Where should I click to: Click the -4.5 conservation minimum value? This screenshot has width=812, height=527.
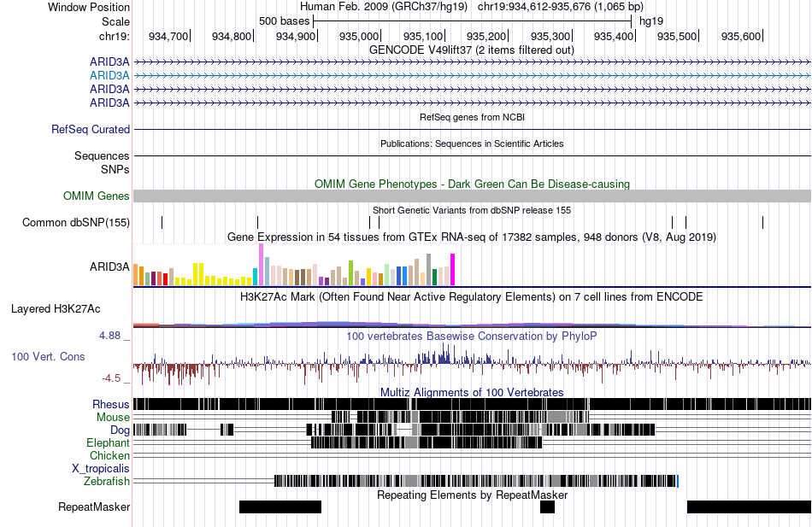pyautogui.click(x=111, y=378)
